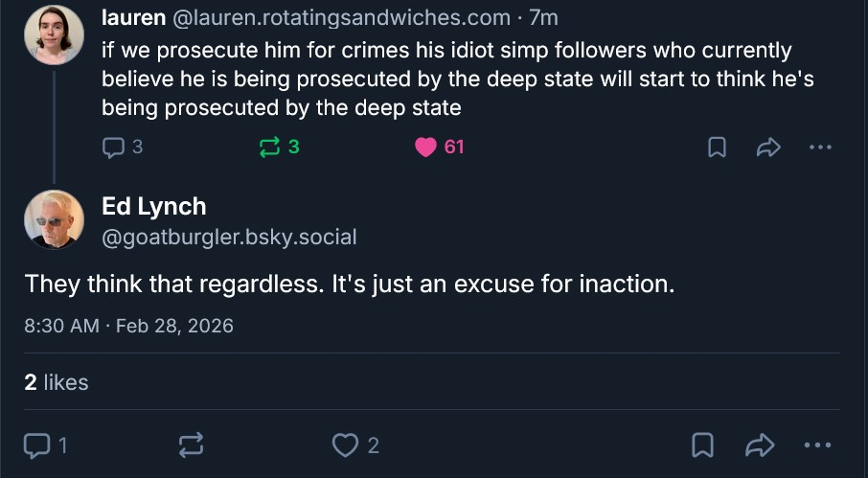Like Ed Lynch's reply
This screenshot has height=478, width=868.
pos(344,444)
